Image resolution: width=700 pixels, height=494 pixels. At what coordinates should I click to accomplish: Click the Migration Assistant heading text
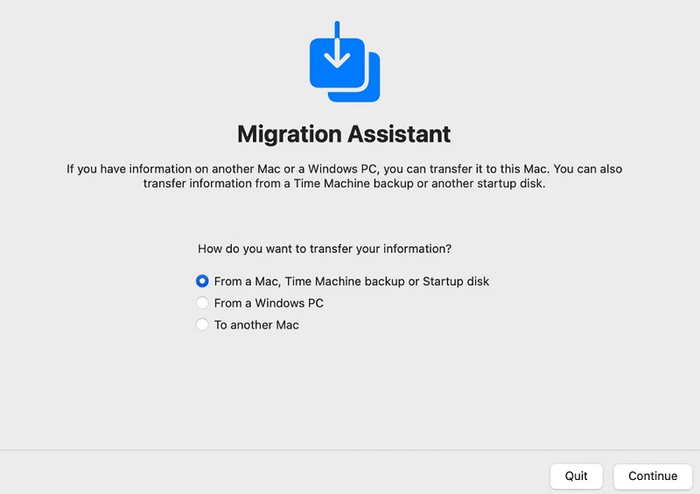344,134
